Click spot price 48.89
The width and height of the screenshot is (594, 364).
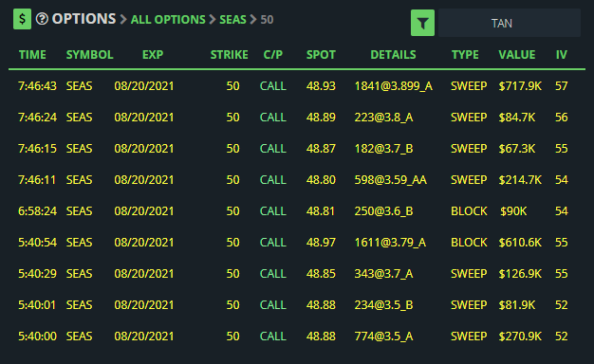[321, 118]
